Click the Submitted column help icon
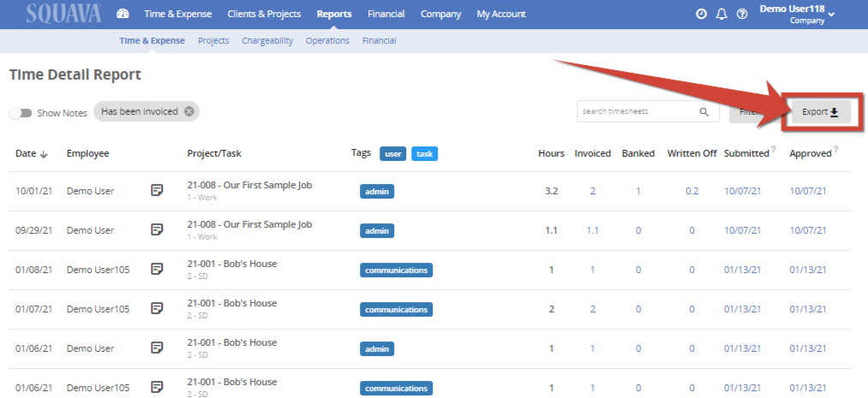868x398 pixels. tap(773, 149)
